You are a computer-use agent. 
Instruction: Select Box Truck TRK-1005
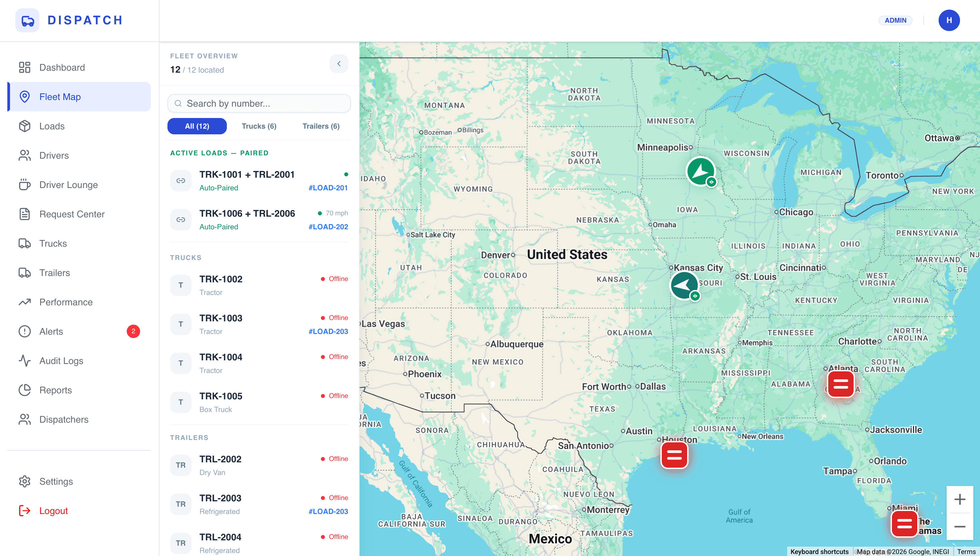(259, 402)
